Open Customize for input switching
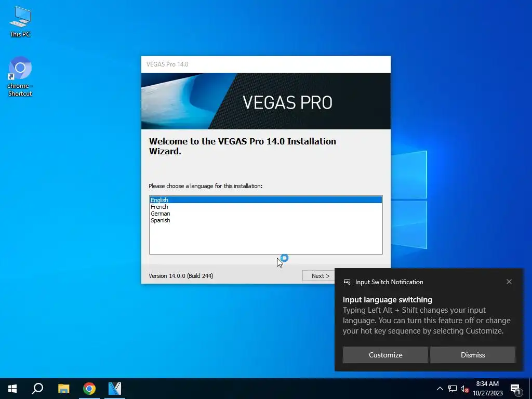 pos(385,355)
